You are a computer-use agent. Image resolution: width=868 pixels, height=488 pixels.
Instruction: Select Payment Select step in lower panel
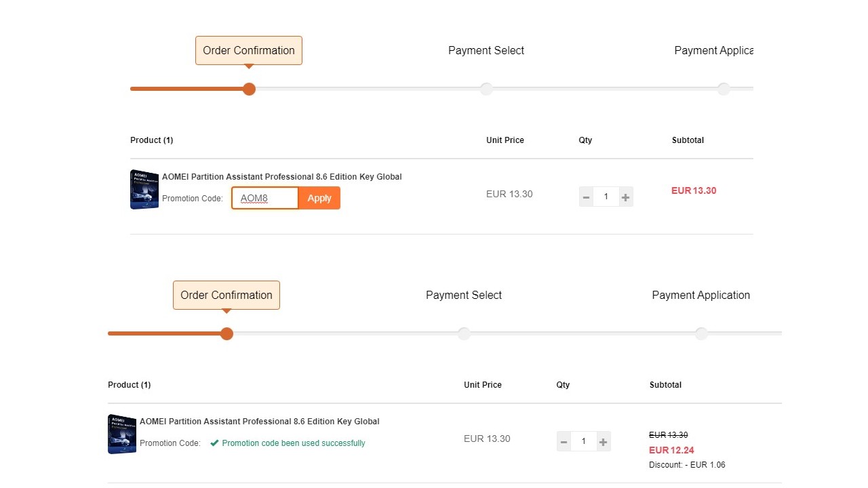[464, 296]
